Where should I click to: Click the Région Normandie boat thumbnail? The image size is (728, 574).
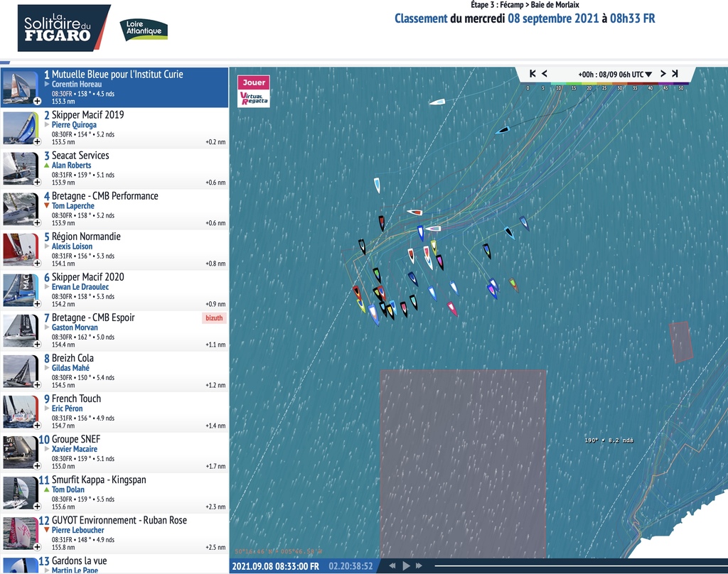[x=20, y=249]
